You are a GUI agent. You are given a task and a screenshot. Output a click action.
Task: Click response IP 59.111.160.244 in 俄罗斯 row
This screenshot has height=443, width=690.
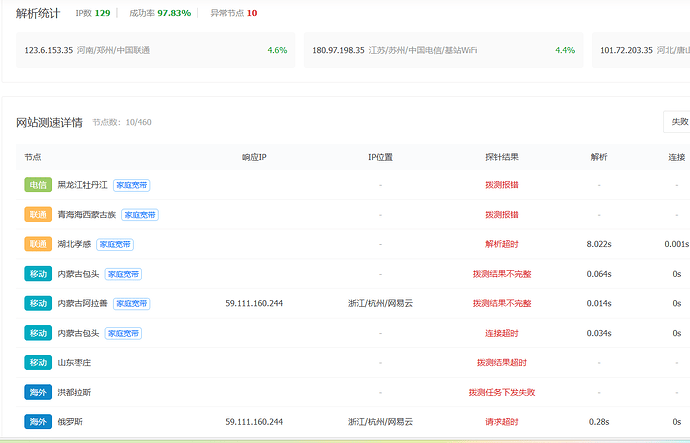point(254,422)
